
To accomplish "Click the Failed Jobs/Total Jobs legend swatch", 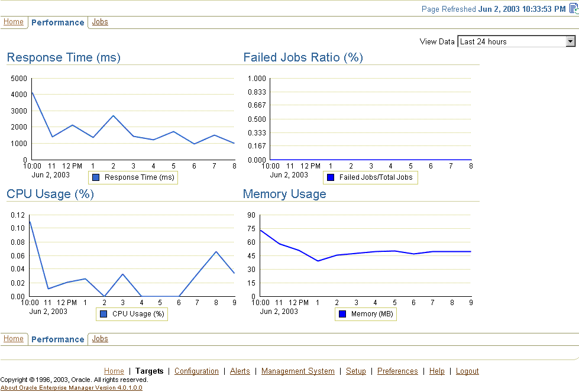I will [331, 177].
